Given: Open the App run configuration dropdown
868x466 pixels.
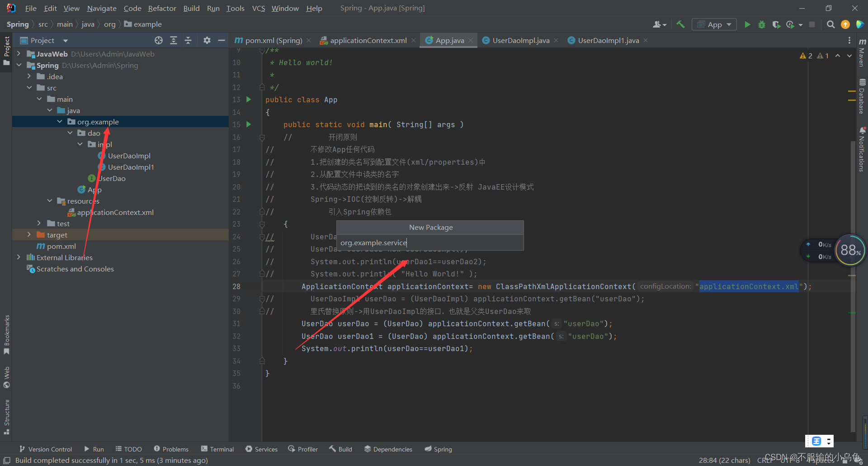Looking at the screenshot, I should pyautogui.click(x=714, y=24).
